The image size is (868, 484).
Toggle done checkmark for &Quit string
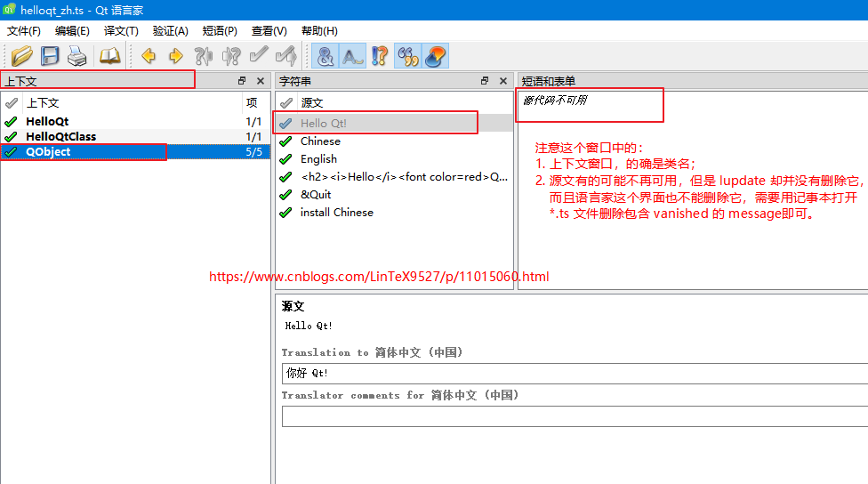285,194
